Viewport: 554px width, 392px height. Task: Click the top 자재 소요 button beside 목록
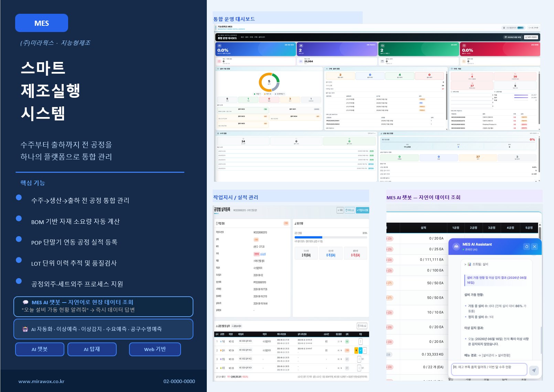tap(350, 210)
